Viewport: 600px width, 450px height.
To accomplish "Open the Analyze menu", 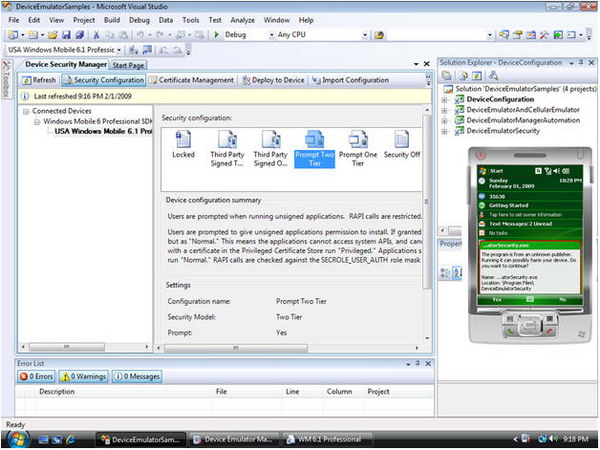I will coord(242,20).
